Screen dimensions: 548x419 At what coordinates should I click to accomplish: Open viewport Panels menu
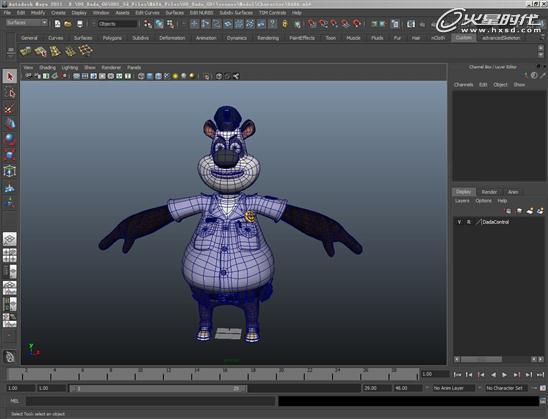134,67
